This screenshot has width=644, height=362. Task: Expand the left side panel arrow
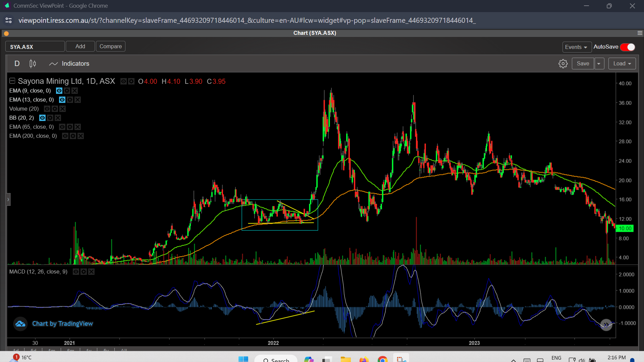coord(8,199)
